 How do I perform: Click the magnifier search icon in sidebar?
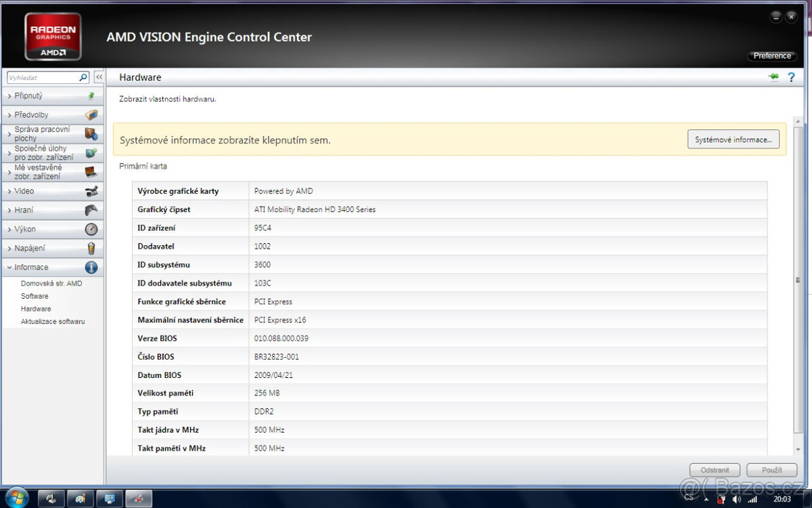[83, 78]
